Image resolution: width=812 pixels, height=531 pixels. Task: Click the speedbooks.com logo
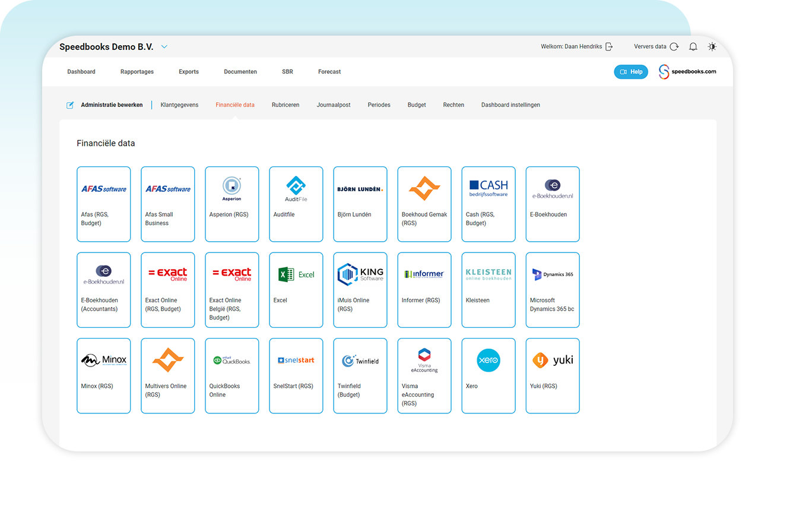pos(687,72)
